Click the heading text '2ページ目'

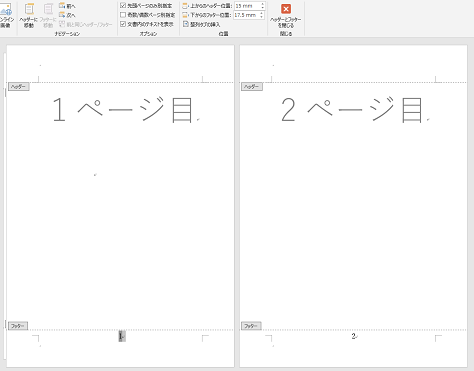352,110
